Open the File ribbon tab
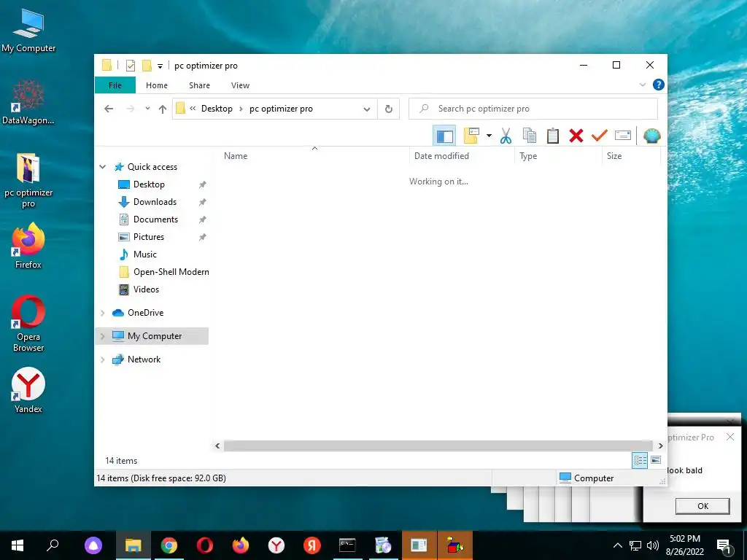The image size is (747, 560). [x=115, y=85]
